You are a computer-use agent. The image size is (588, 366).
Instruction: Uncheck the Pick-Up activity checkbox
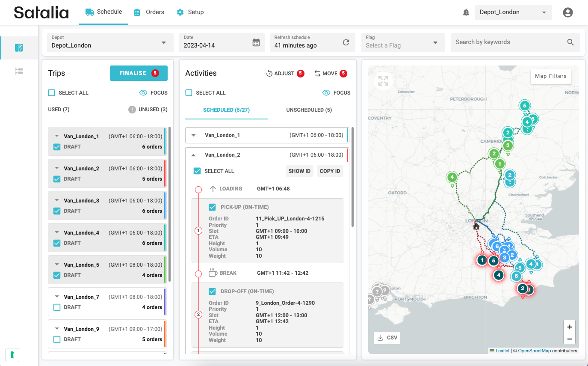212,207
